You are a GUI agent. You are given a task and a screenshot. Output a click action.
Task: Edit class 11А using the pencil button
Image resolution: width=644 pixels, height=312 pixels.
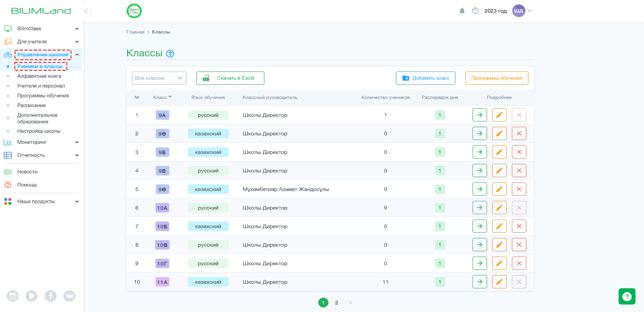[499, 282]
